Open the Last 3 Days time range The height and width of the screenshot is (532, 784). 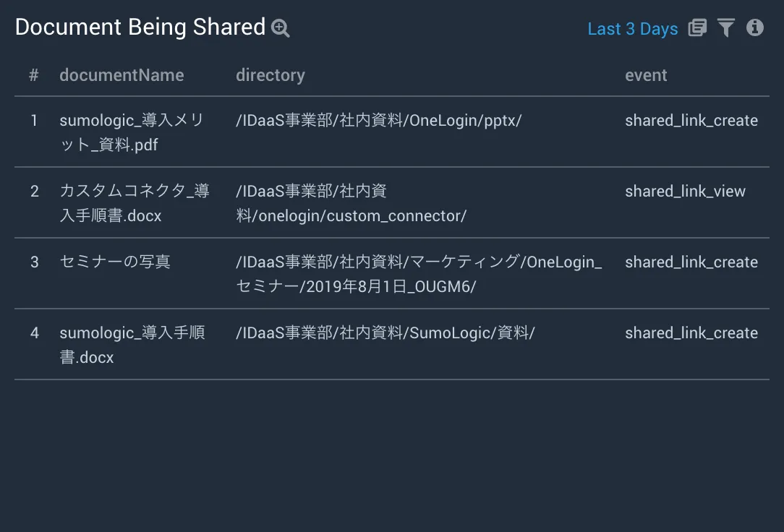pos(633,29)
